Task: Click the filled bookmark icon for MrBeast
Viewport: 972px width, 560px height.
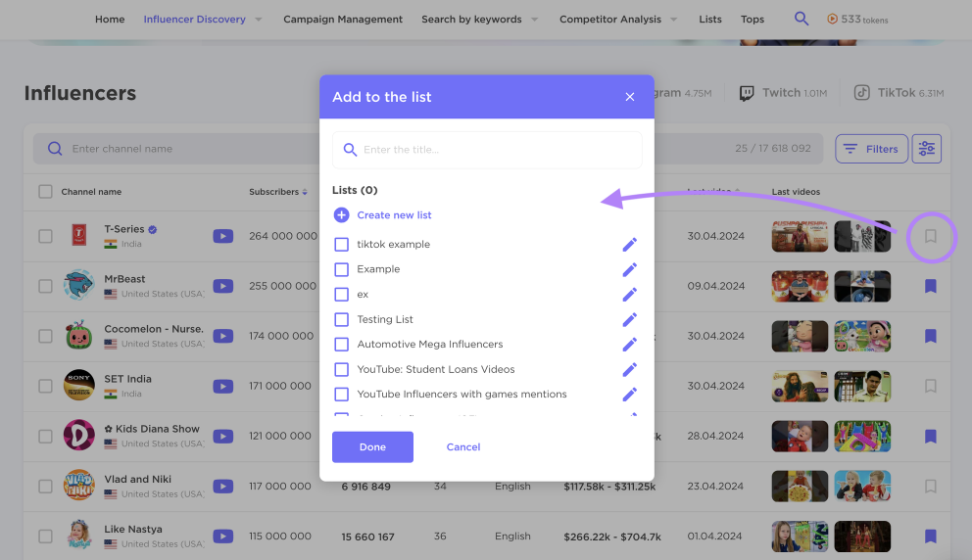Action: click(x=931, y=286)
